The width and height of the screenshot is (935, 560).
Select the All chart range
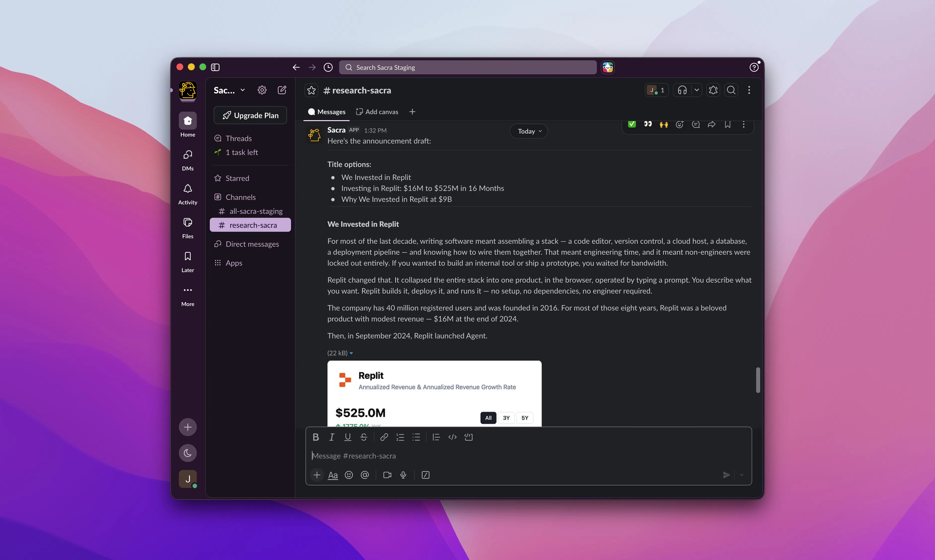(488, 418)
